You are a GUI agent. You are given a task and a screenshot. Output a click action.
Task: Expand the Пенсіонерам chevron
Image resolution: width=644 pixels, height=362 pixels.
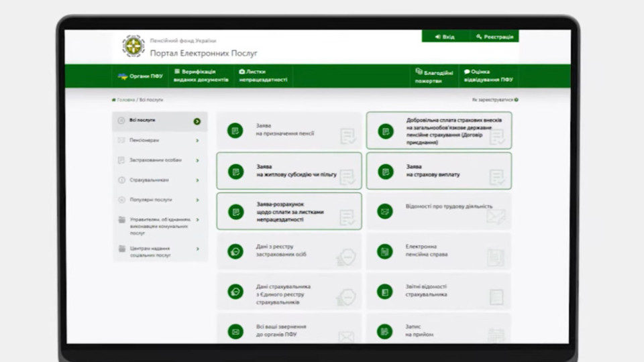[x=197, y=141]
